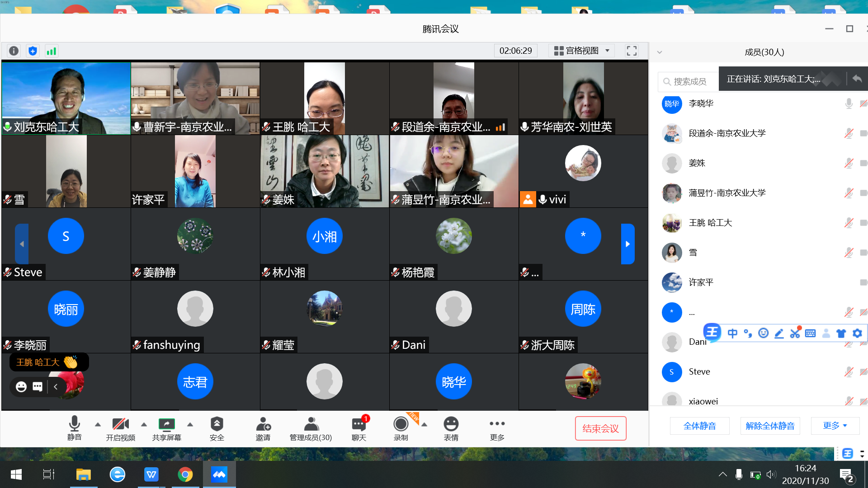Toggle 李晓华's microphone in member list
The width and height of the screenshot is (868, 488).
click(849, 103)
